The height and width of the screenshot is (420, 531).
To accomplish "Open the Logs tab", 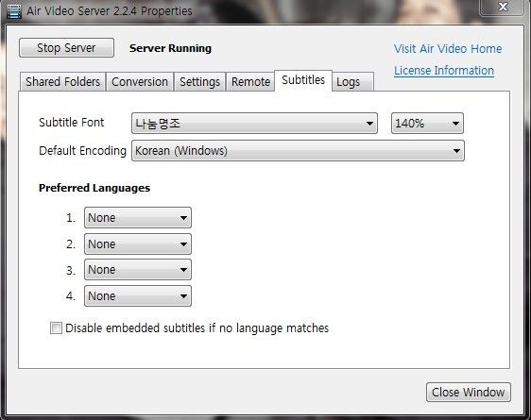I will (352, 82).
